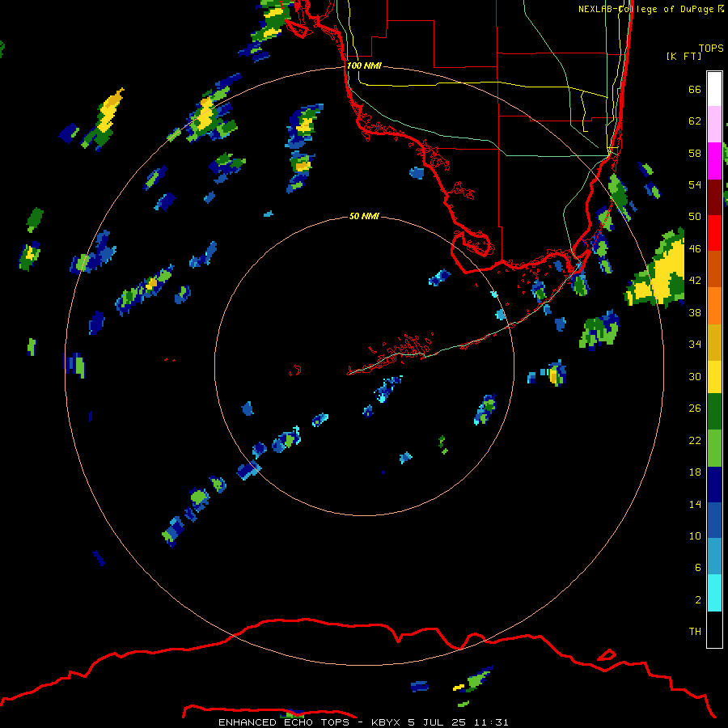Click the legend value 2
The width and height of the screenshot is (728, 728).
tap(697, 600)
